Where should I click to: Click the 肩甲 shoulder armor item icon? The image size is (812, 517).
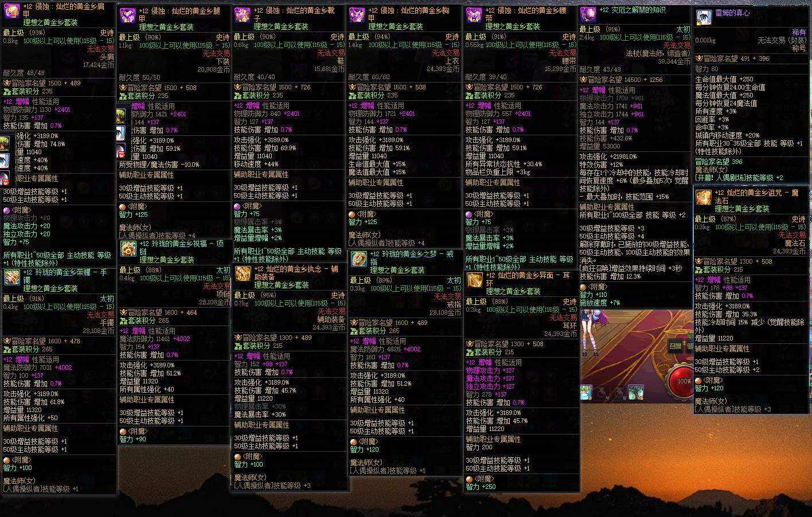coord(12,11)
